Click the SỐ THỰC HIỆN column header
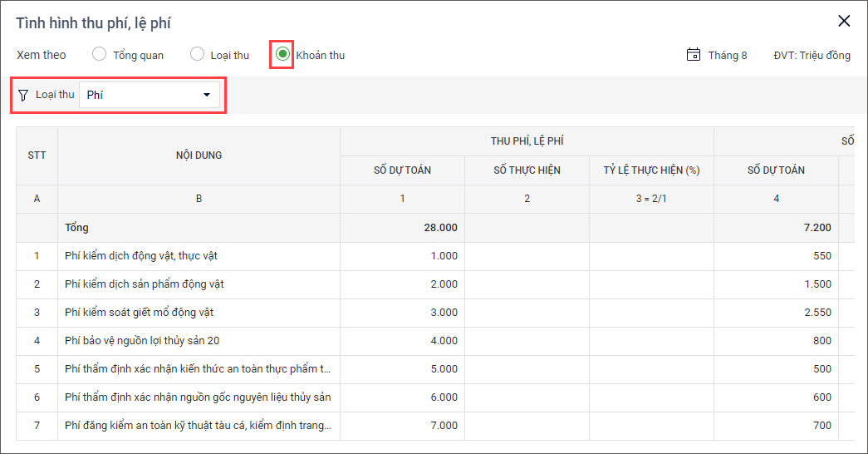Image resolution: width=868 pixels, height=454 pixels. point(527,170)
